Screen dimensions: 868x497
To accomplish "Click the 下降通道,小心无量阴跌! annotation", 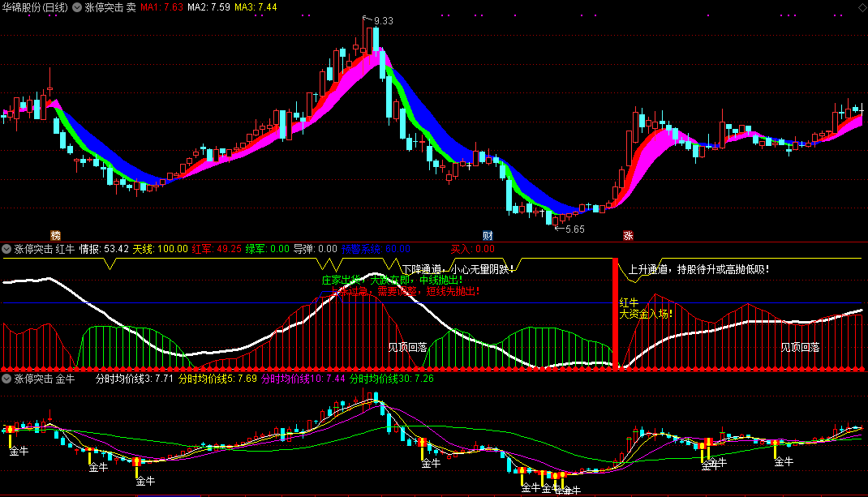I will [x=458, y=269].
